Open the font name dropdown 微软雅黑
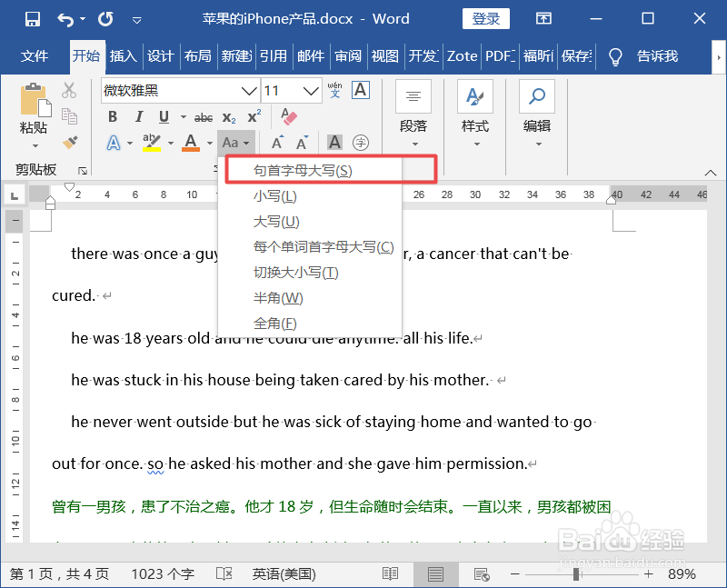The image size is (727, 588). (249, 90)
